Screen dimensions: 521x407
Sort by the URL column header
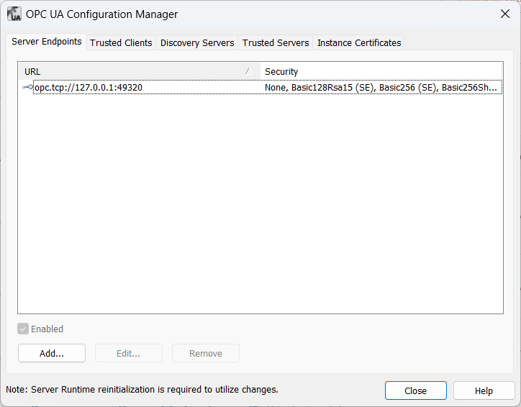pyautogui.click(x=139, y=71)
